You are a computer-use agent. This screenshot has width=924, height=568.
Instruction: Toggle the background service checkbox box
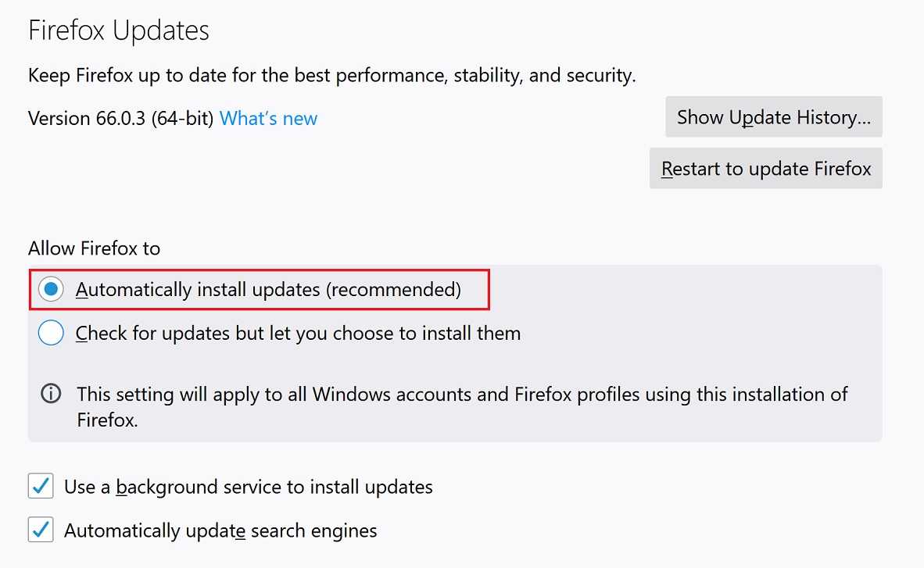(41, 486)
